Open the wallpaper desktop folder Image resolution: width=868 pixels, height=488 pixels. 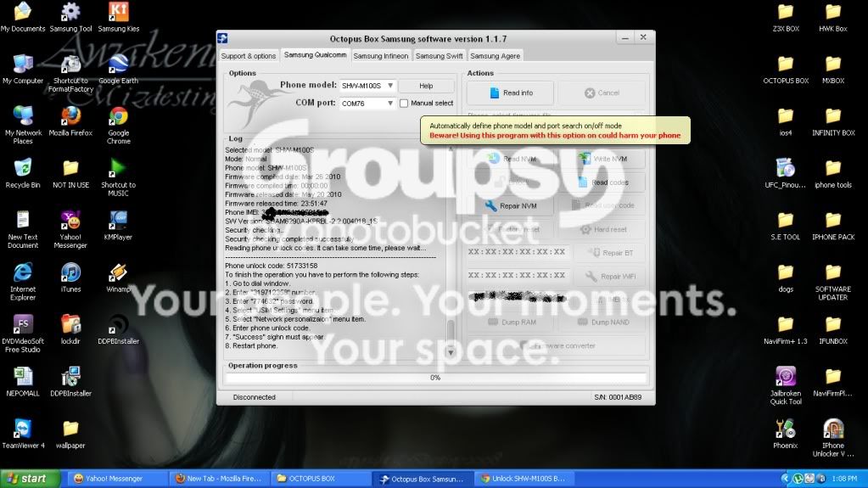pos(70,433)
